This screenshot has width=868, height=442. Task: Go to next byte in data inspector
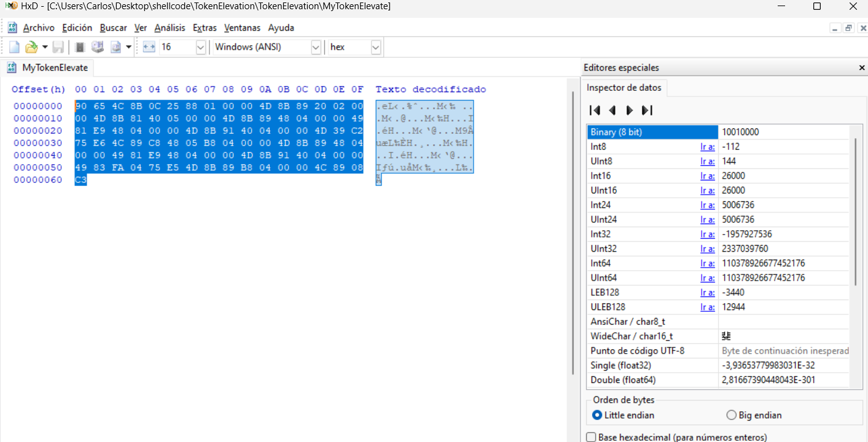(629, 110)
